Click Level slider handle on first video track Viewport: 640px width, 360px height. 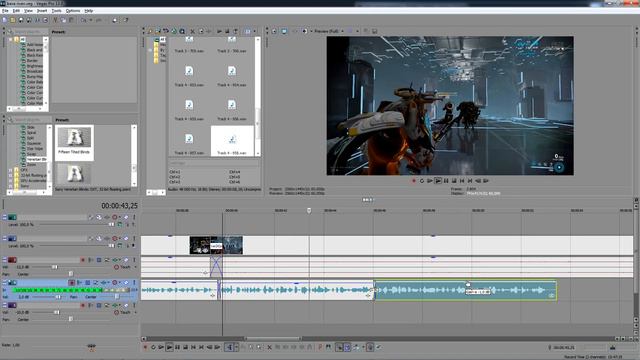point(111,224)
